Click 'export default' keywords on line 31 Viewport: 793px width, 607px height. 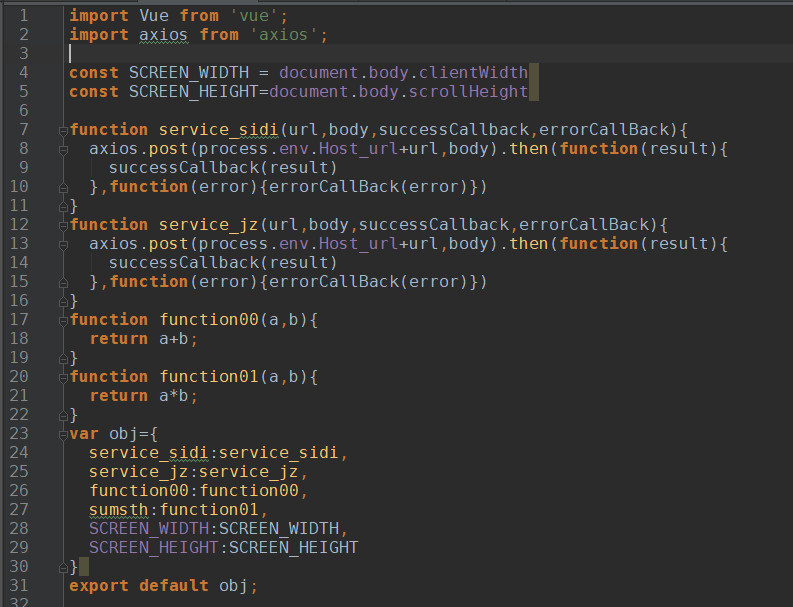[139, 586]
